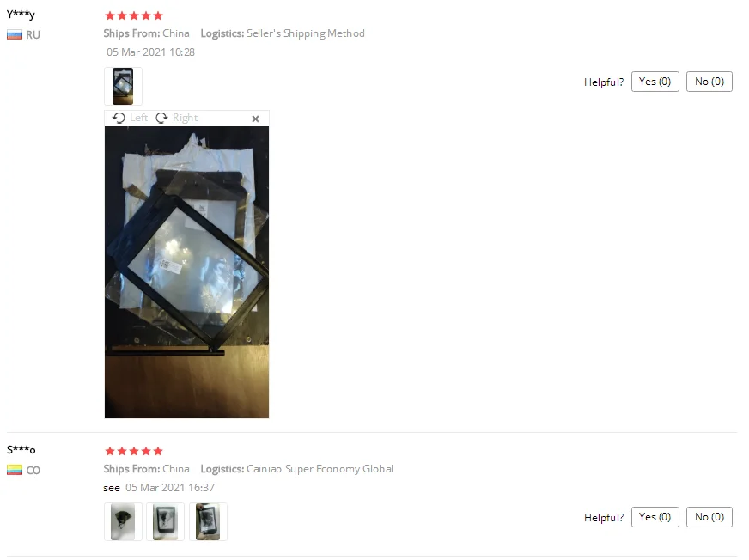Select Y***y's review photo thumbnail
Viewport: 749px width, 560px height.
pos(123,86)
